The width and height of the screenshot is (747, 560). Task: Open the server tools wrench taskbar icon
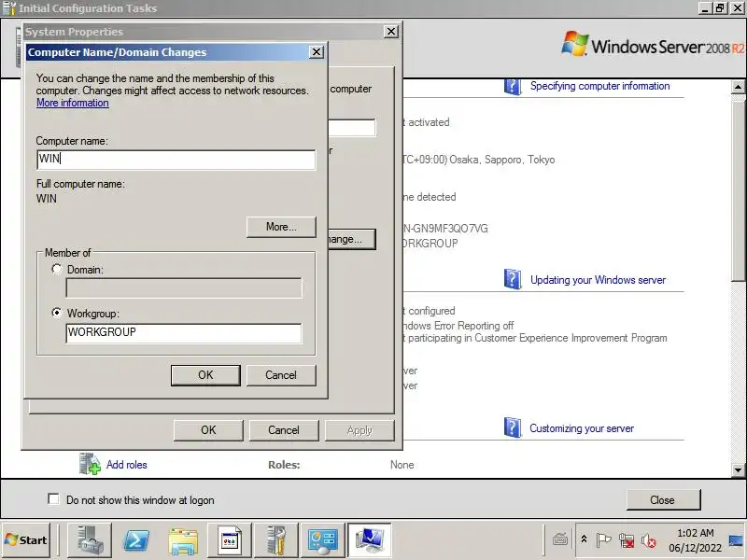[x=276, y=540]
